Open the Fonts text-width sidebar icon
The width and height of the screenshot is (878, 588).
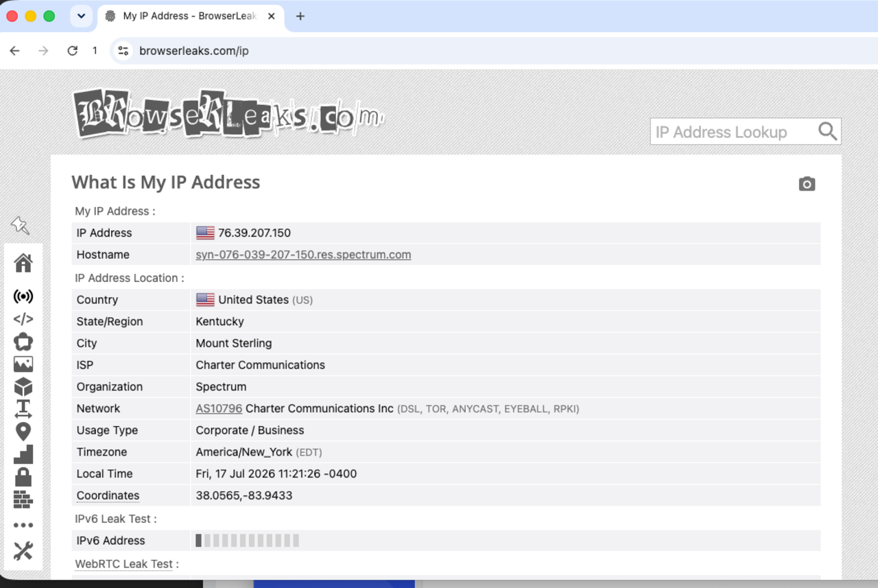(x=23, y=409)
